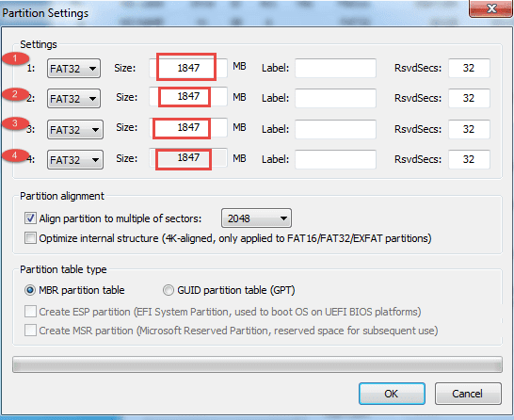514x420 pixels.
Task: Click Label field for partition 2
Action: point(335,98)
